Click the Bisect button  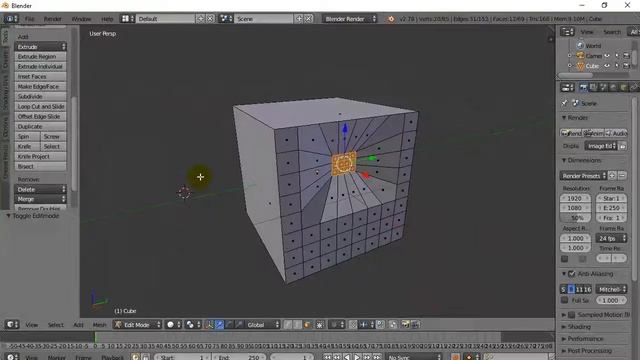pos(40,167)
